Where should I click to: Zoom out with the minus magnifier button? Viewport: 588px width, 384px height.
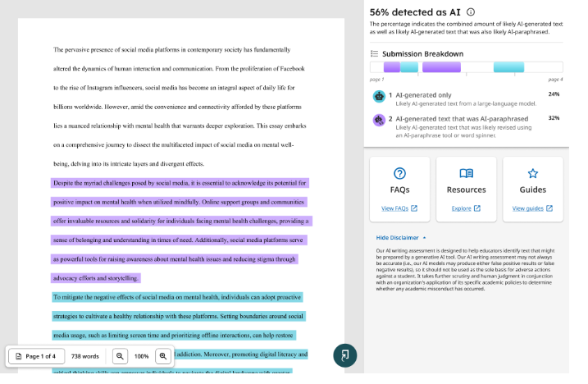(120, 356)
